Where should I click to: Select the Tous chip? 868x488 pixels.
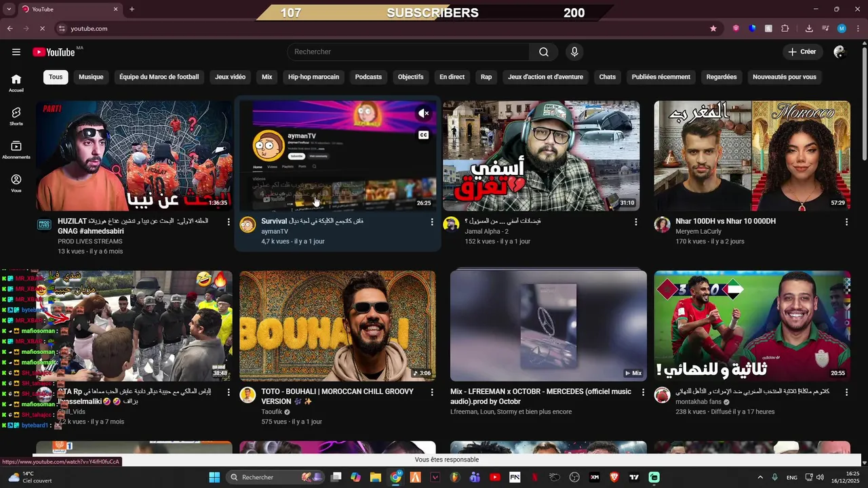tap(56, 77)
